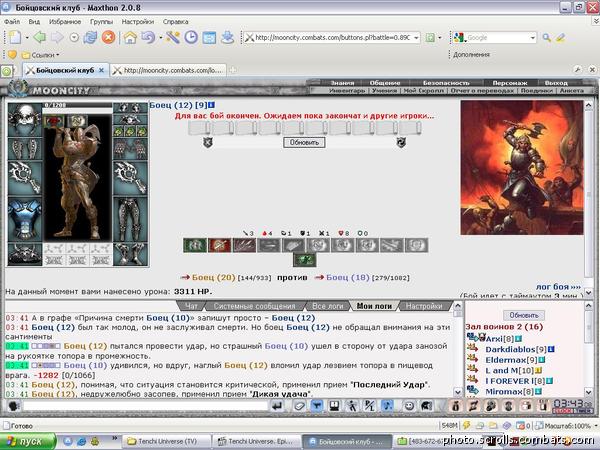Click private message icon beside Eldermax

point(473,359)
